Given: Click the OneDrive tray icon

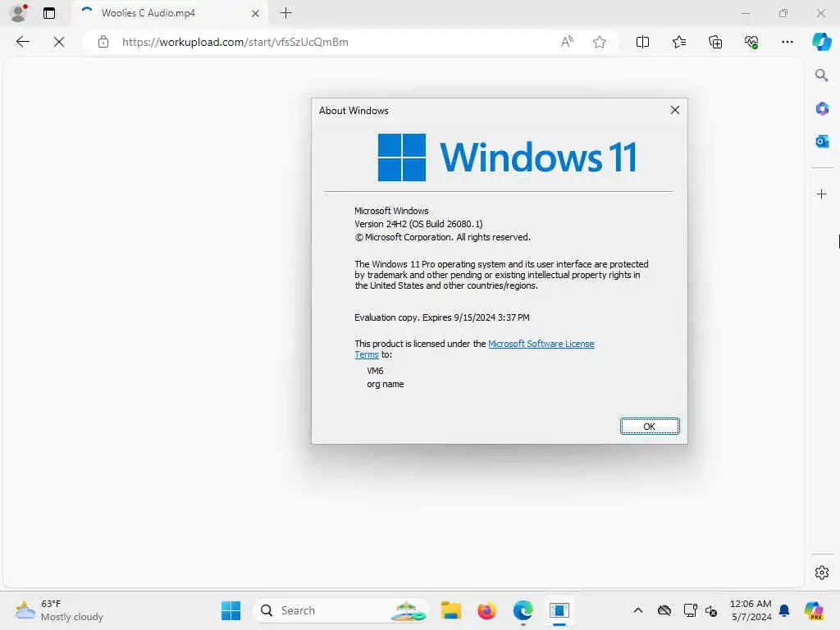Looking at the screenshot, I should [x=664, y=610].
